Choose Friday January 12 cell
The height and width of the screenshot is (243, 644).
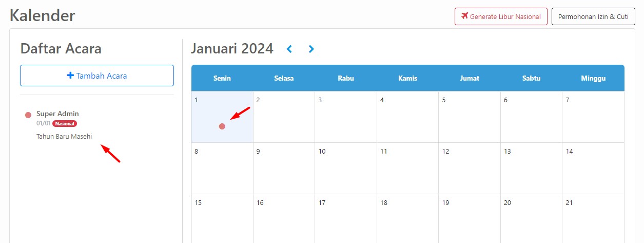click(x=470, y=169)
